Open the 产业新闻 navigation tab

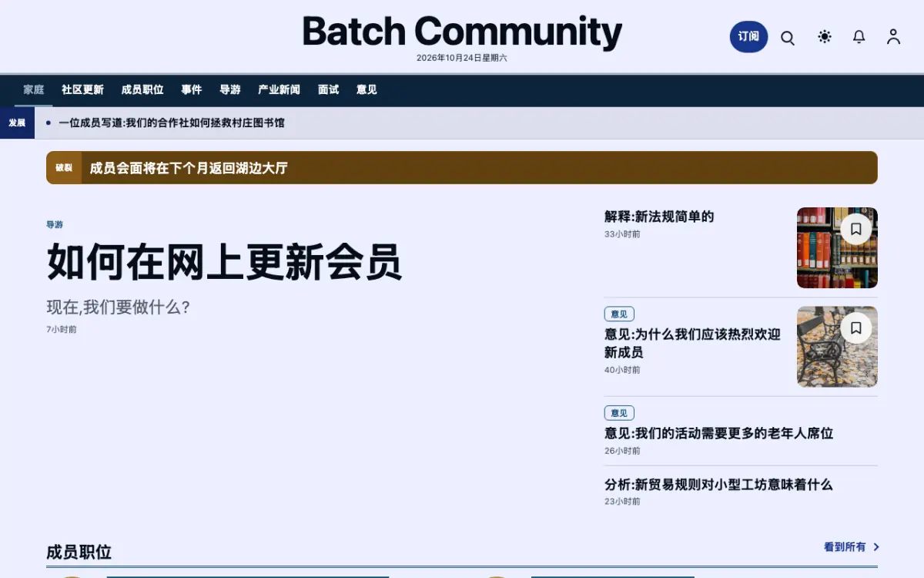click(279, 89)
